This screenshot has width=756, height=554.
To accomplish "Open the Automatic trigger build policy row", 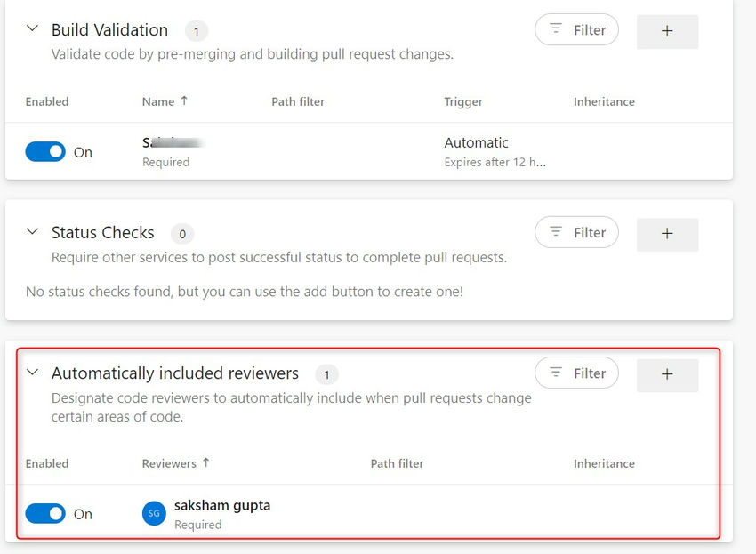I will coord(477,143).
